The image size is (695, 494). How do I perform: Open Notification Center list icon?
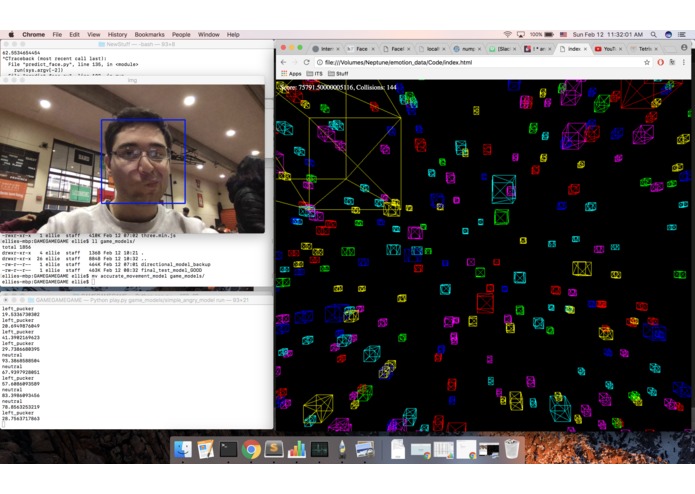[683, 34]
